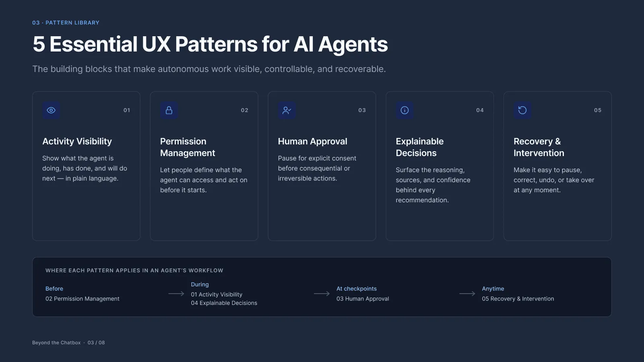Click "02 Permission Management" in the workflow
Viewport: 644px width, 362px height.
(x=83, y=299)
